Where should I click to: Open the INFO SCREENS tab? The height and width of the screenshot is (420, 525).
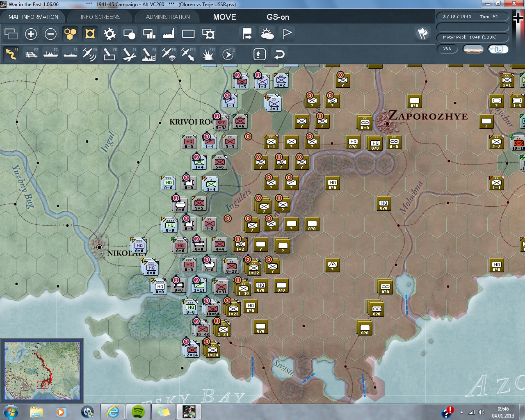pyautogui.click(x=100, y=17)
